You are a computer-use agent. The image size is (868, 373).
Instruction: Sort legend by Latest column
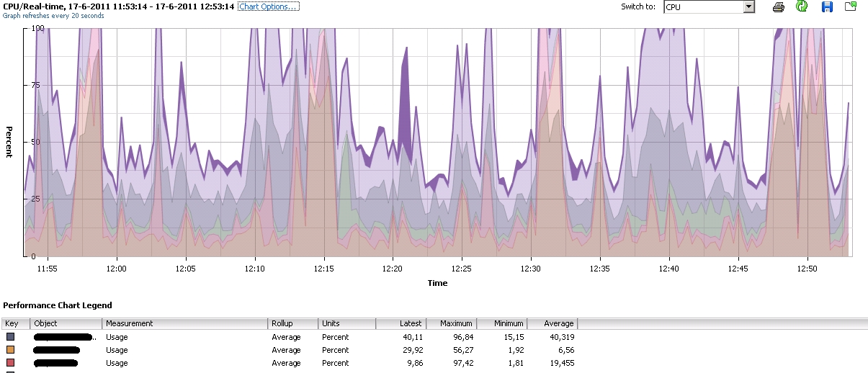(401, 324)
